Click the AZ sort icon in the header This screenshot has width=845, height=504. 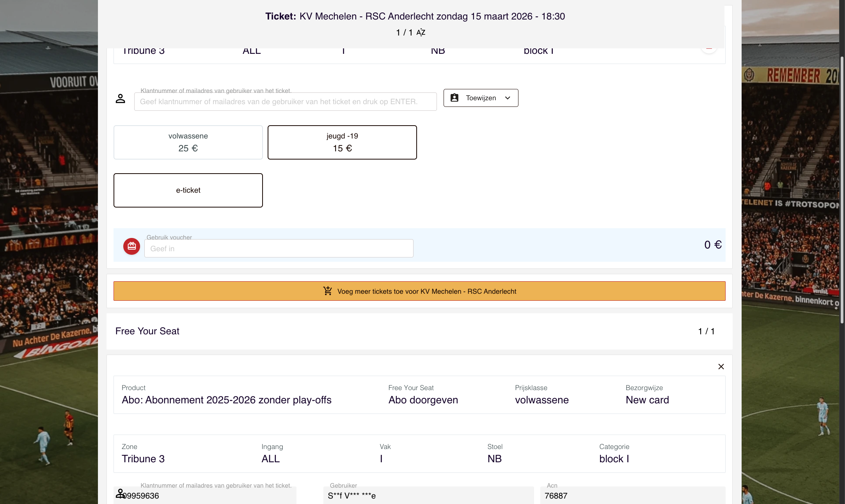(421, 32)
